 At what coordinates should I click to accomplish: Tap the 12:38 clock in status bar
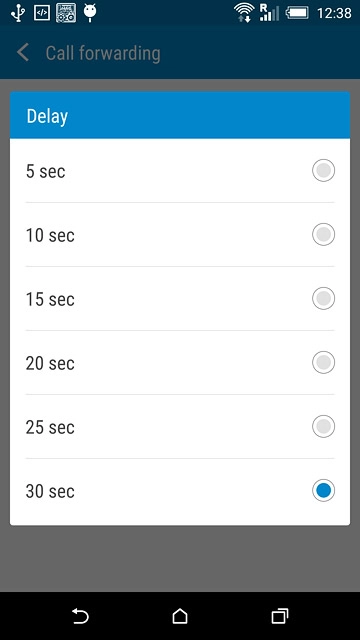(x=334, y=13)
